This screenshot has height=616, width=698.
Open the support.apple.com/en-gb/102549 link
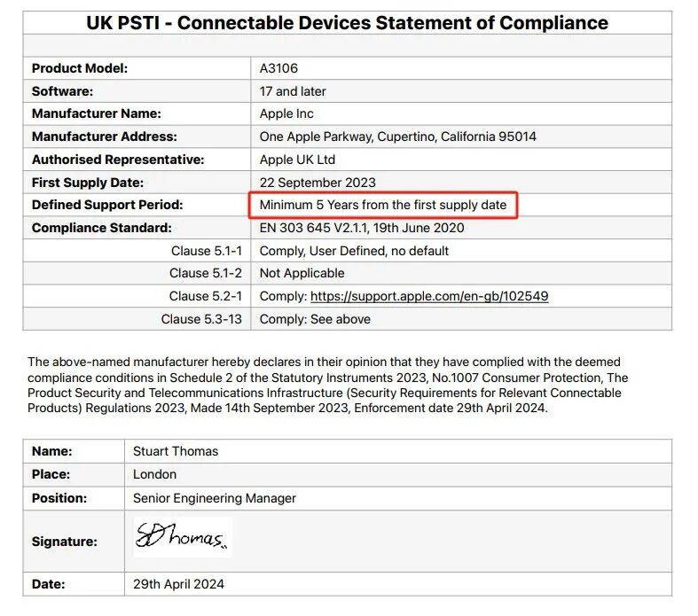tap(428, 296)
